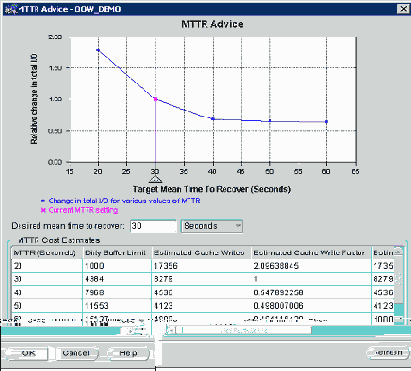Click the table's horizontal scrollbar thumb
Image resolution: width=411 pixels, height=371 pixels.
click(x=243, y=330)
